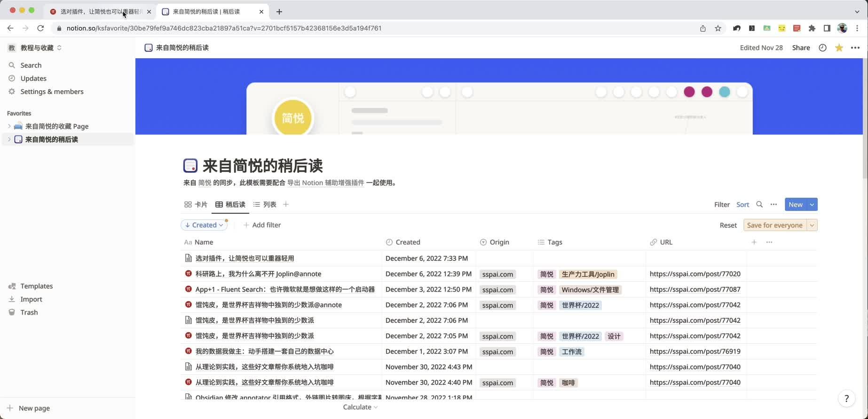868x419 pixels.
Task: Open the Chrome tab list chevron
Action: (x=857, y=11)
